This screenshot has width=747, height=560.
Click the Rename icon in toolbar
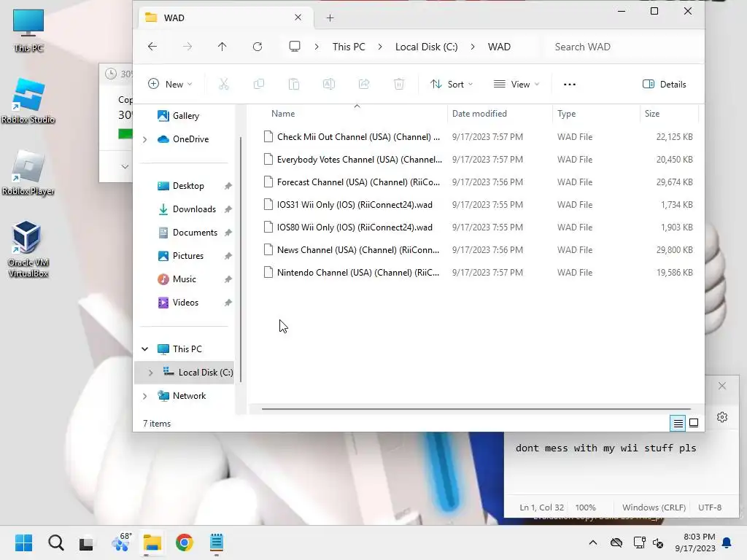[329, 85]
